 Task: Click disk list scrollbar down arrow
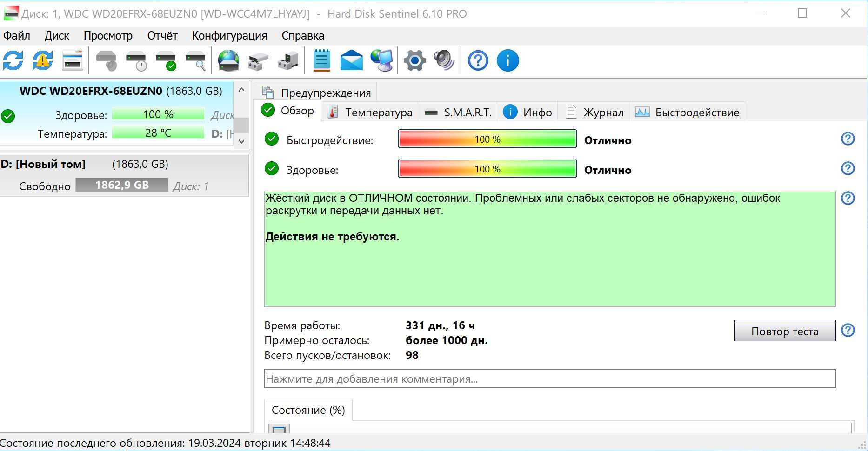(241, 141)
